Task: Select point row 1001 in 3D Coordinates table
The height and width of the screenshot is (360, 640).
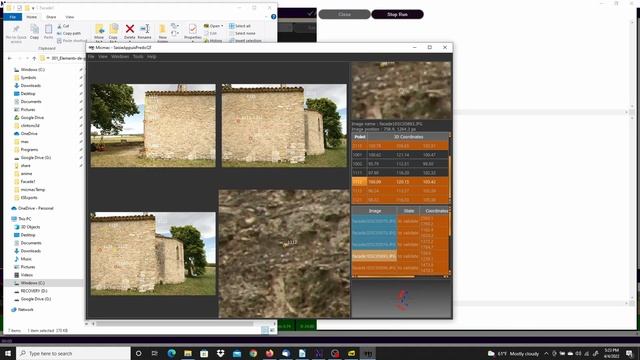Action: 400,155
